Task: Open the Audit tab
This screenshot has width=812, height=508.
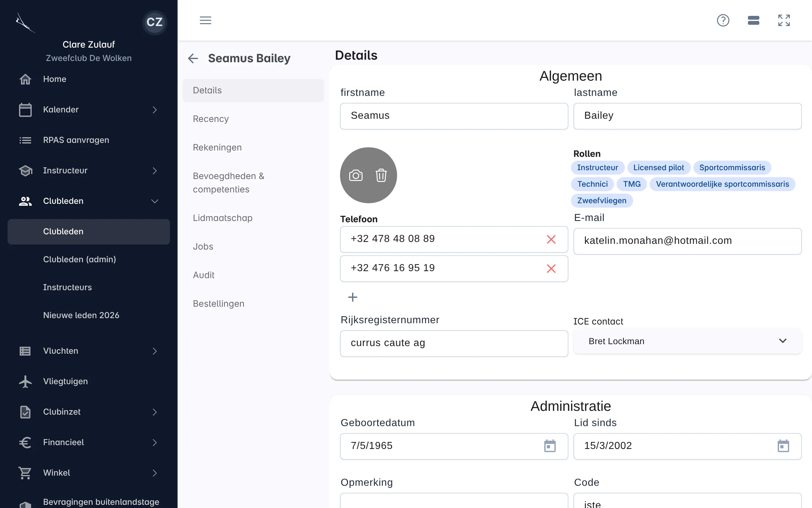Action: [x=253, y=275]
